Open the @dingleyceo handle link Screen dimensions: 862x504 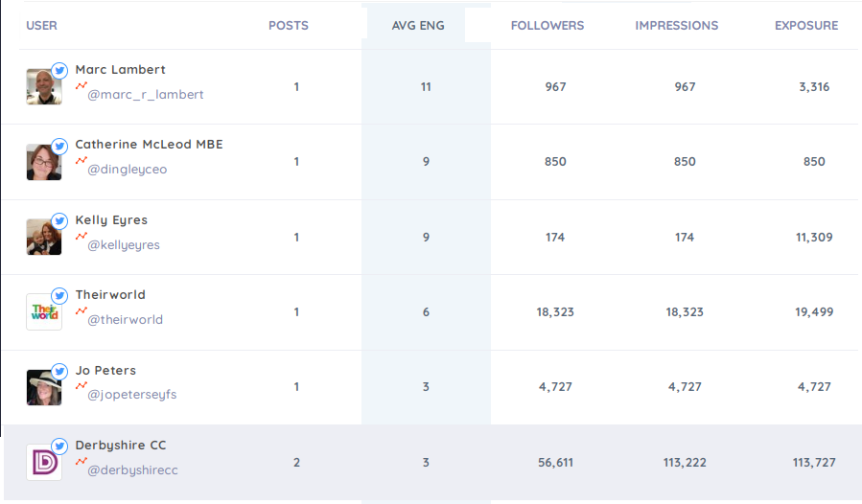127,170
